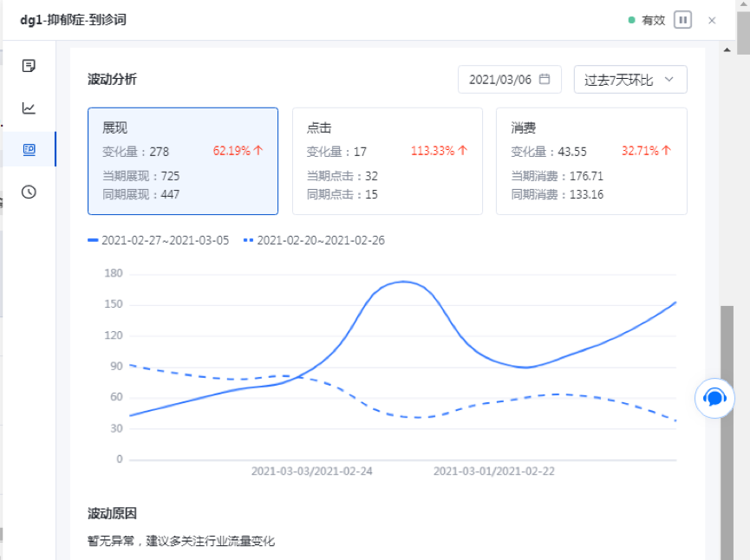Click the green 有效 status indicator
Viewport: 750px width, 560px height.
[647, 20]
